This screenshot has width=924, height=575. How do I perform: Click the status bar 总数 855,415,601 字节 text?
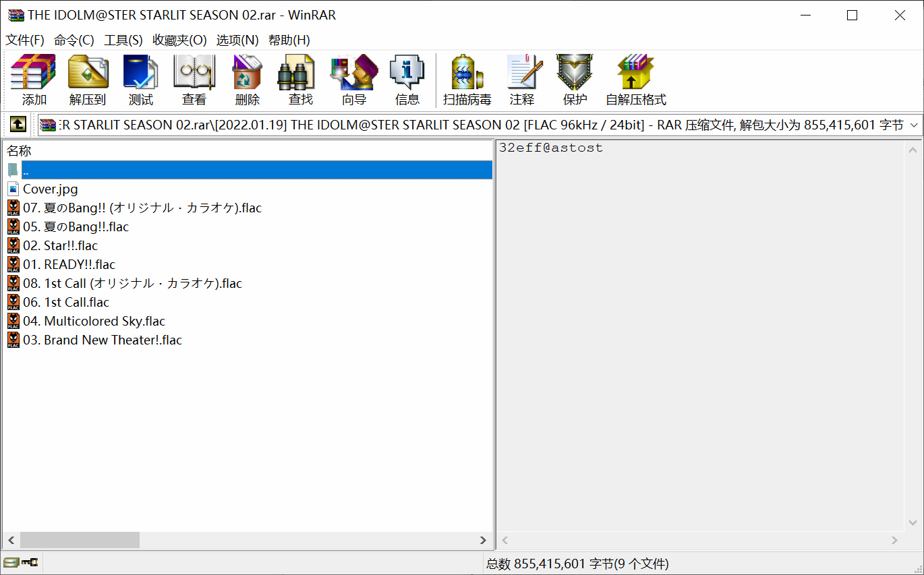[x=577, y=564]
